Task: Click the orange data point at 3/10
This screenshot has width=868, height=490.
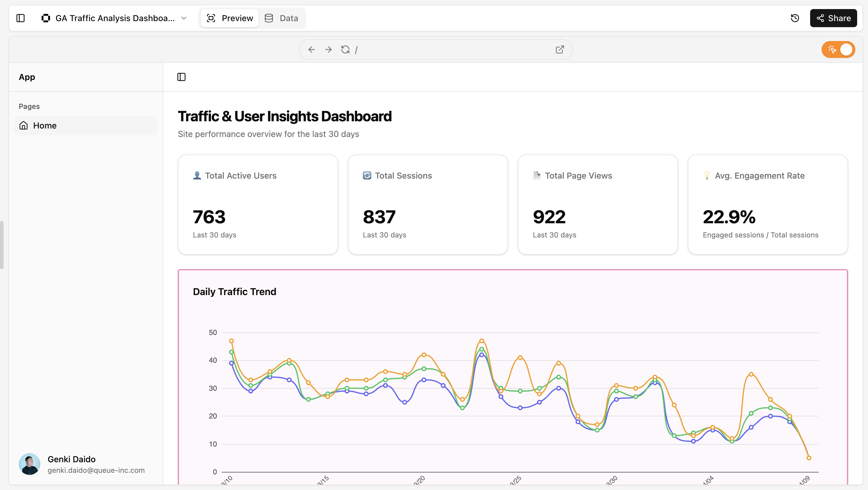Action: (231, 341)
